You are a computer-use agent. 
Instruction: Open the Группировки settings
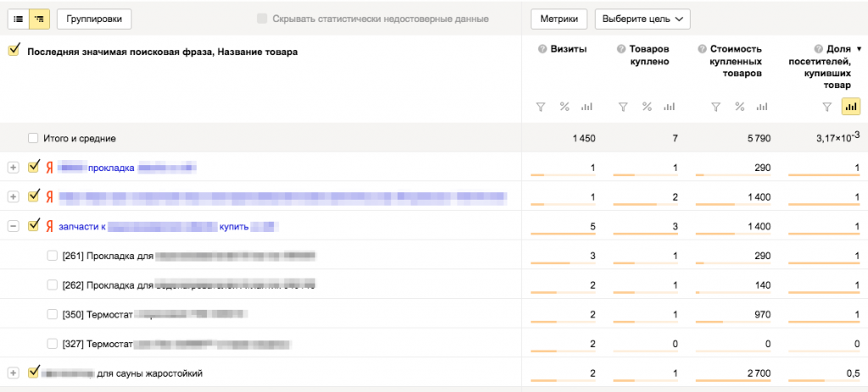94,18
